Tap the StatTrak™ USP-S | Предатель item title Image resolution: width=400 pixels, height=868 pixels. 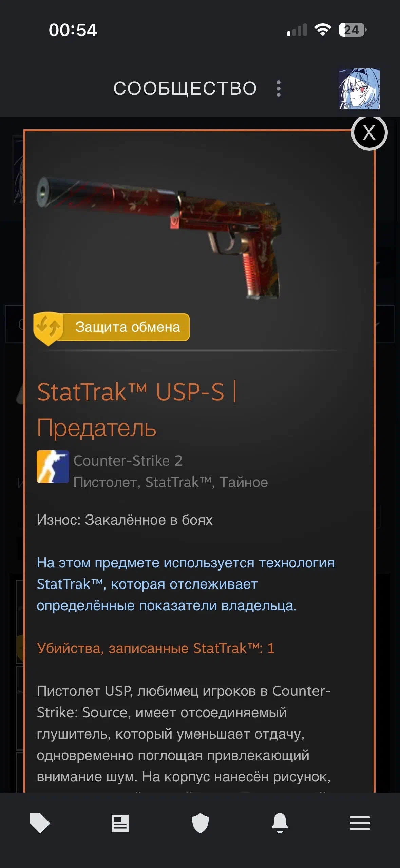coord(137,409)
